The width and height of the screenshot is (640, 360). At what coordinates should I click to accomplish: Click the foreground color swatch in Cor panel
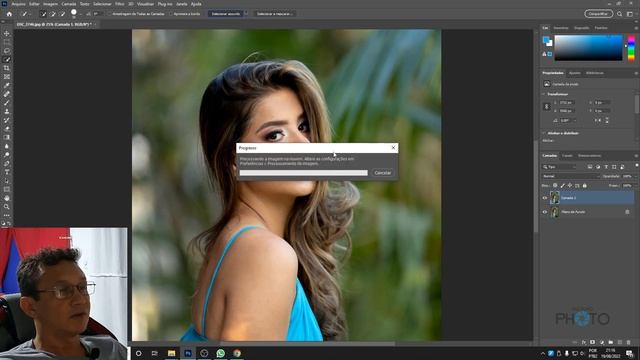coord(546,40)
